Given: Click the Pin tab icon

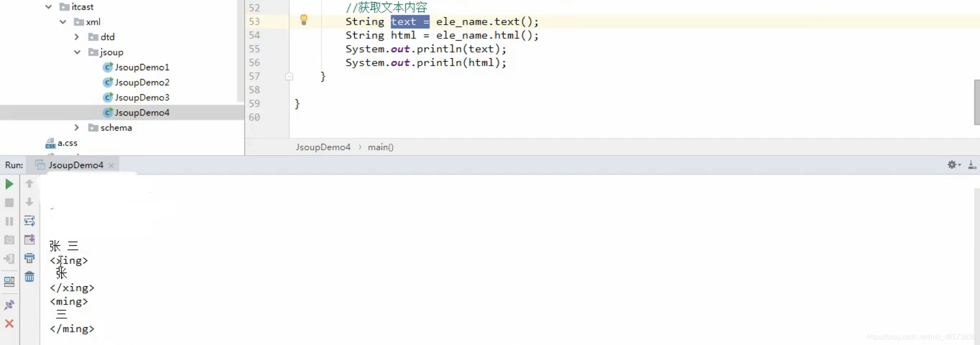Looking at the screenshot, I should 9,305.
